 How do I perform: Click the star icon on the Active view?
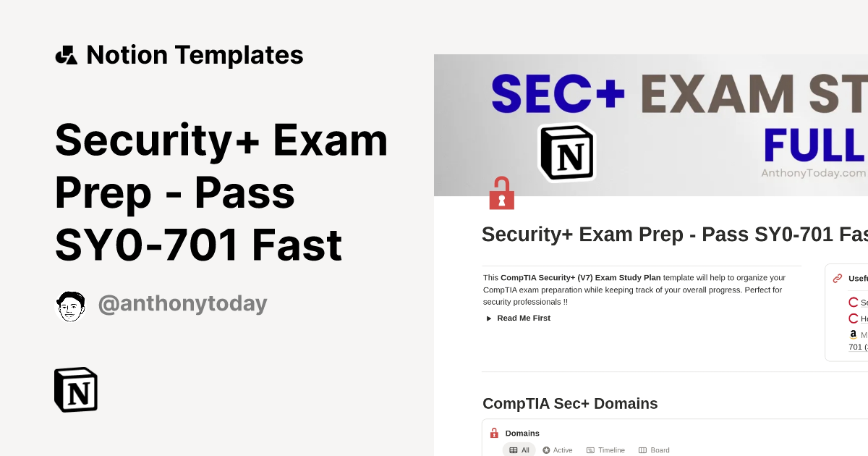coord(546,449)
